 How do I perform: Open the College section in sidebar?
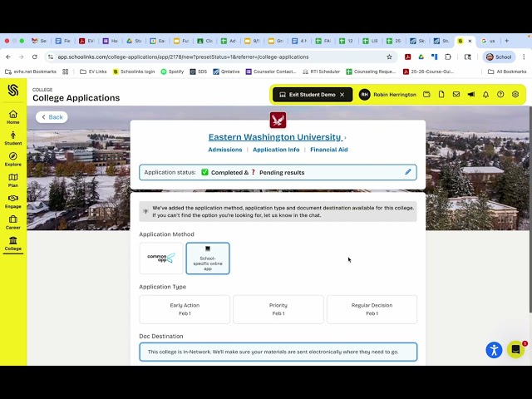(x=13, y=244)
